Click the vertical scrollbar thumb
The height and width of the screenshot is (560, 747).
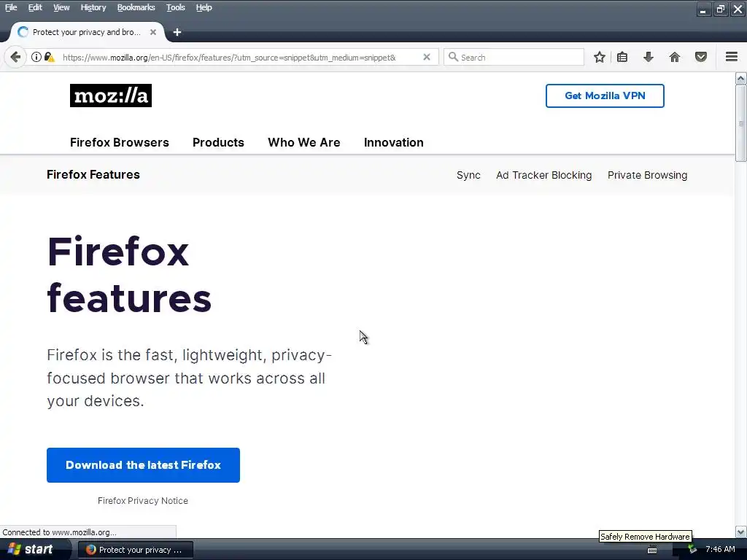point(741,123)
